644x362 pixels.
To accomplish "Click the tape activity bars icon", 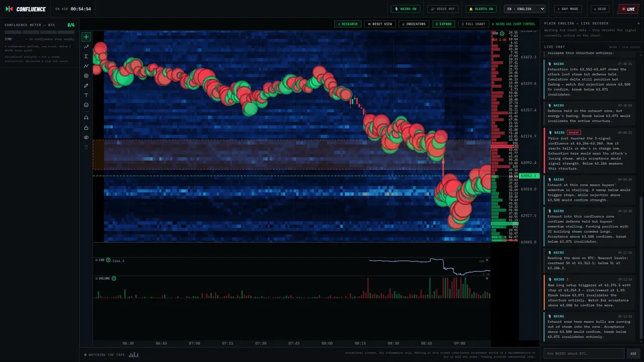I will point(133,355).
